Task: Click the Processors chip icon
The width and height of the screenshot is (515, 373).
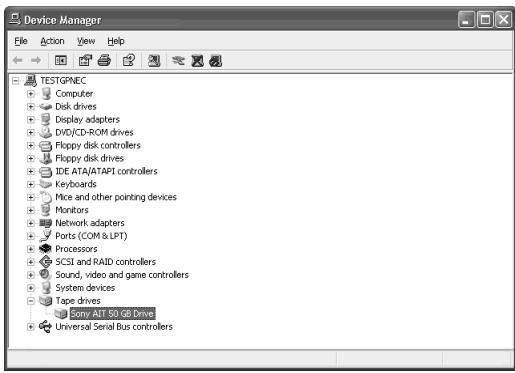Action: (45, 249)
